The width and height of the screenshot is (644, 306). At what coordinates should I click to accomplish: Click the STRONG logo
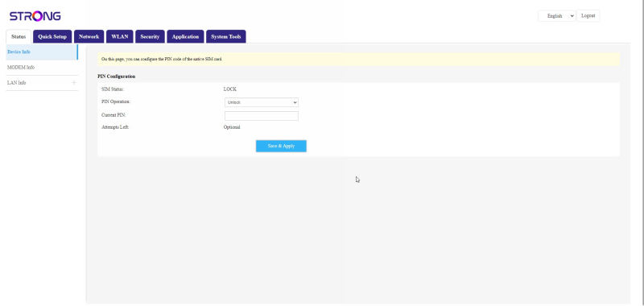(x=35, y=16)
